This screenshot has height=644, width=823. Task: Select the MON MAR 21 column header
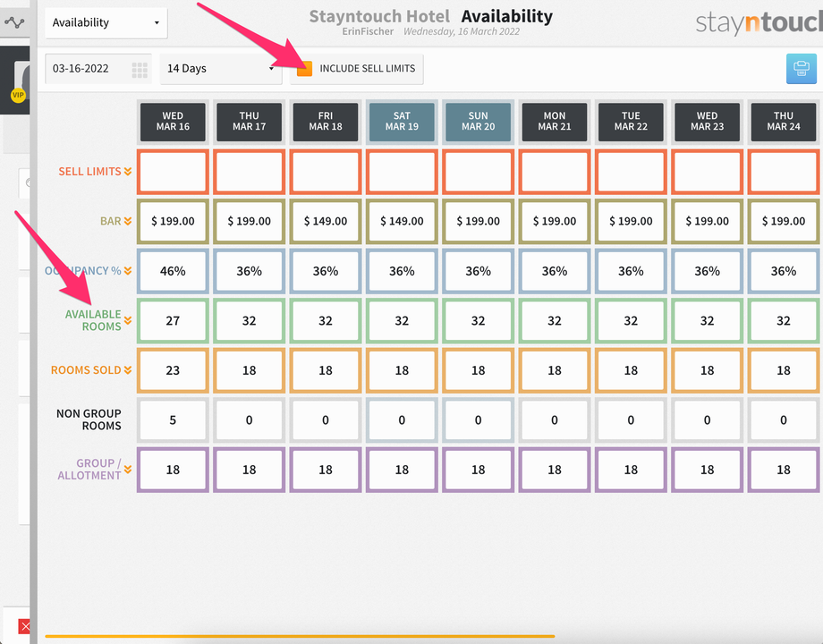coord(555,122)
